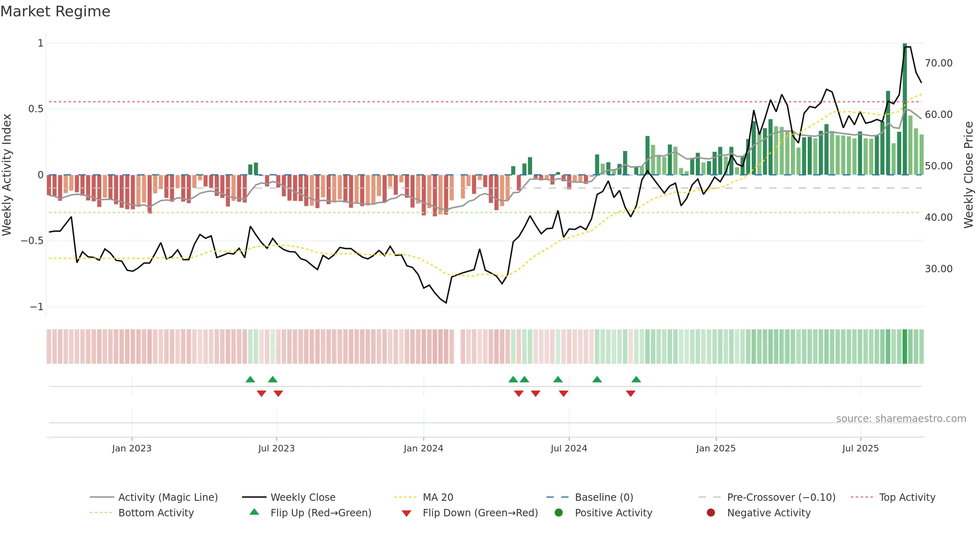Click the Jul 2024 x-axis label
Viewport: 980px width, 551px height.
(x=569, y=449)
